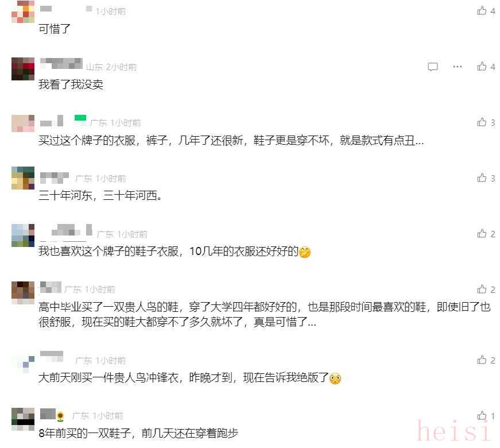Select the comment text '三十年河东，三十年河西。'
500x448 pixels.
tap(100, 195)
